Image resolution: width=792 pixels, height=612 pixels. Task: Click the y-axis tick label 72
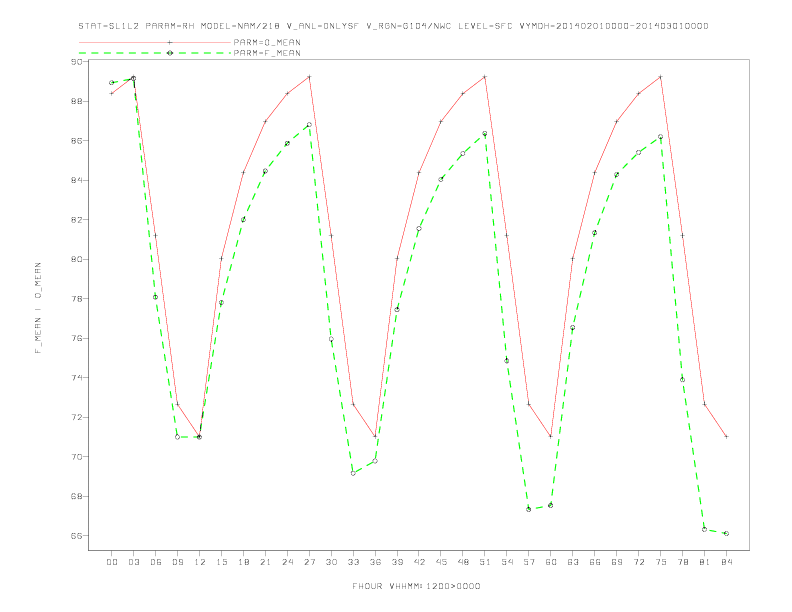coord(76,418)
